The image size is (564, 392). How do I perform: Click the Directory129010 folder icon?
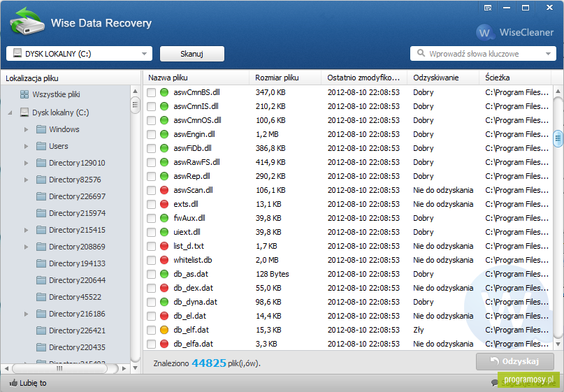[x=41, y=163]
